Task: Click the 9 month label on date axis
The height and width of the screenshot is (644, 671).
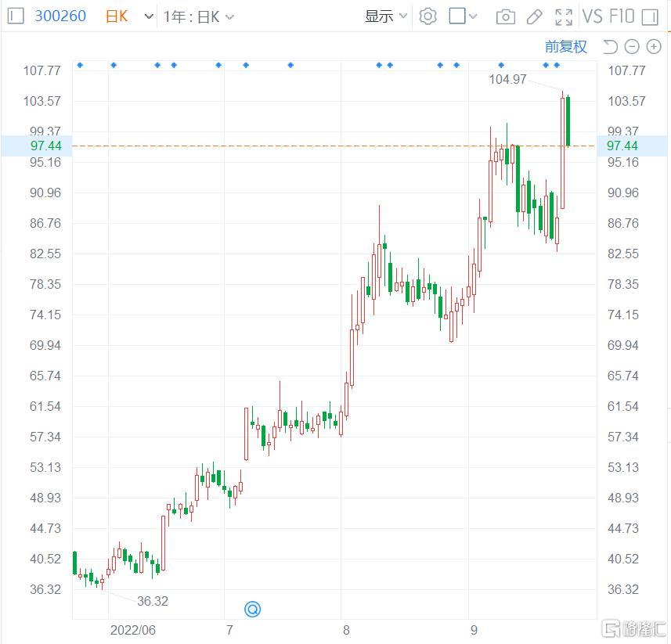Action: pyautogui.click(x=474, y=630)
